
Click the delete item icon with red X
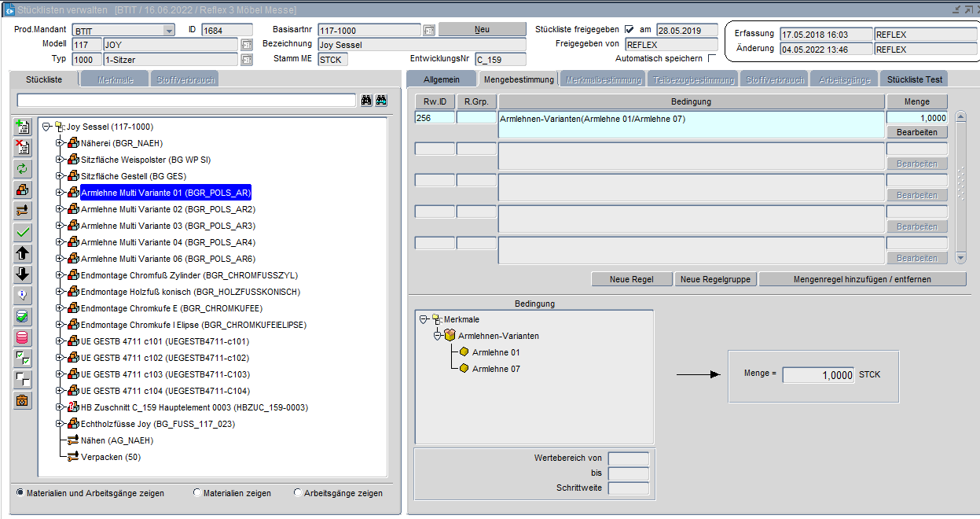(x=23, y=147)
